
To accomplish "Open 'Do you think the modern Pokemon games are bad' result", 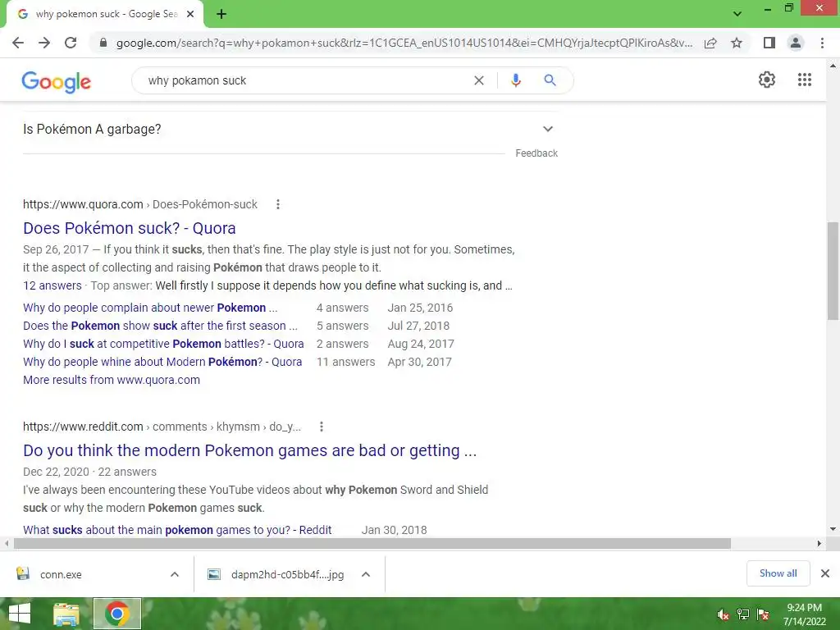I will tap(249, 450).
